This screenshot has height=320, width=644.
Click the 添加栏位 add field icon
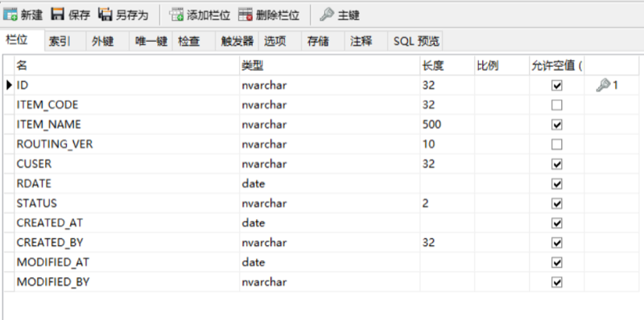coord(176,15)
